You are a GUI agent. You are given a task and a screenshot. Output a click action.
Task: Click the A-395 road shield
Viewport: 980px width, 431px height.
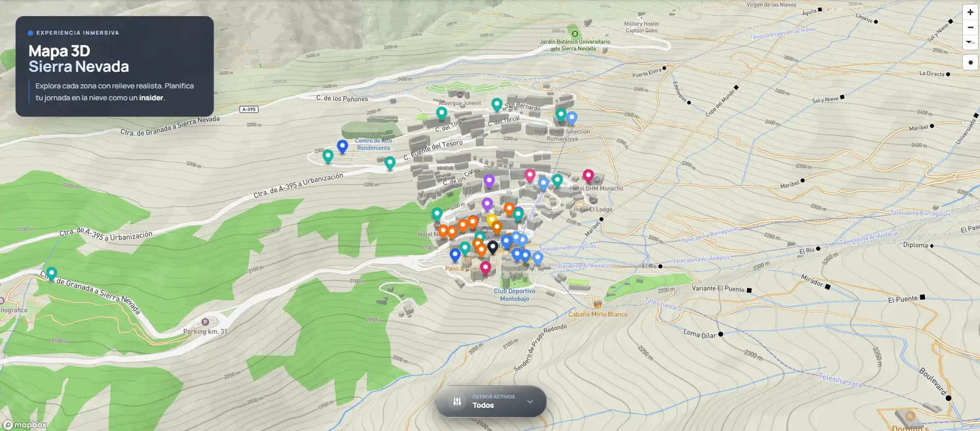tap(249, 109)
